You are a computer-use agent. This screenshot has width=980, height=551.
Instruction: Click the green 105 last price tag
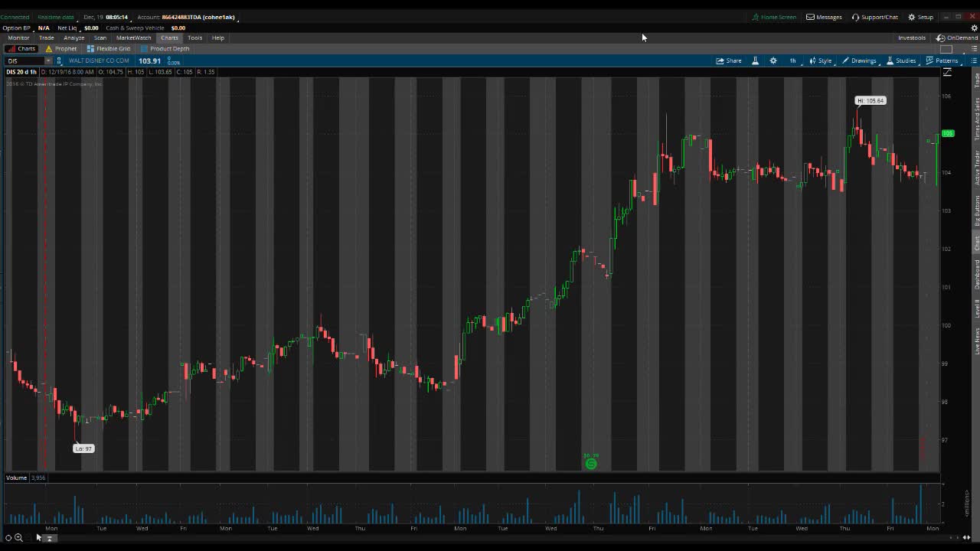(948, 133)
